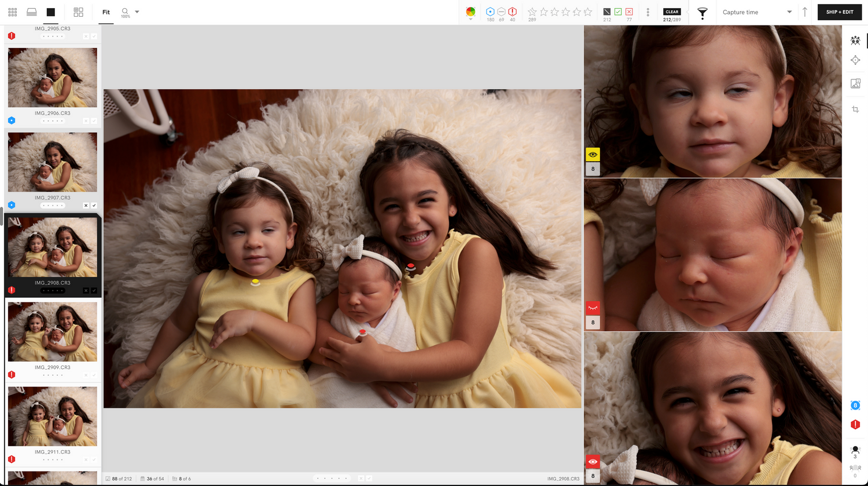Screen dimensions: 868x486
Task: Set star rating dots on IMG_2907.CR3
Action: [53, 206]
